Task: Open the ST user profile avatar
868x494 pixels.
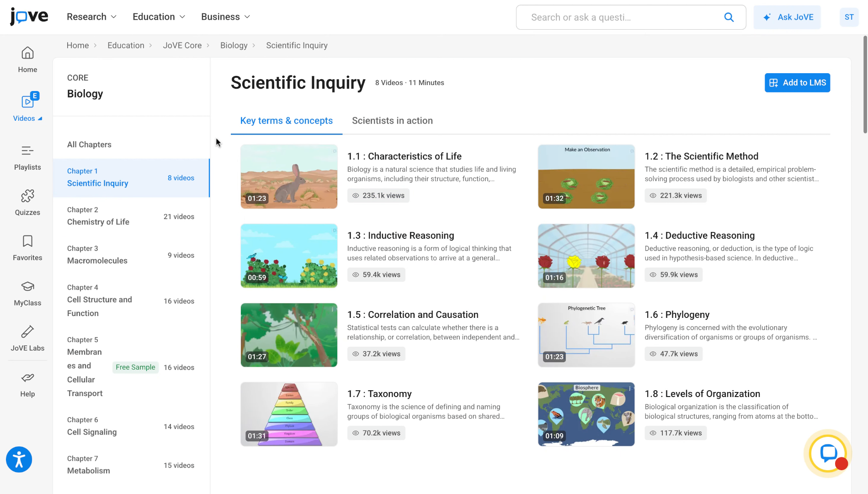Action: [849, 17]
